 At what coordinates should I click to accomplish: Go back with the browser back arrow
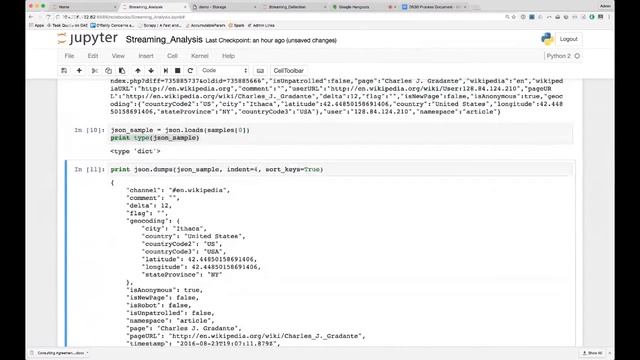click(x=31, y=17)
